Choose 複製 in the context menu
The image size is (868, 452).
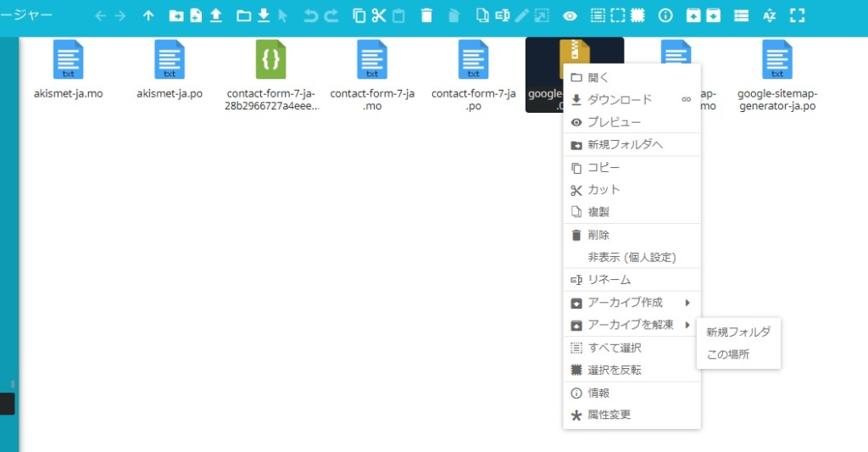coord(632,212)
